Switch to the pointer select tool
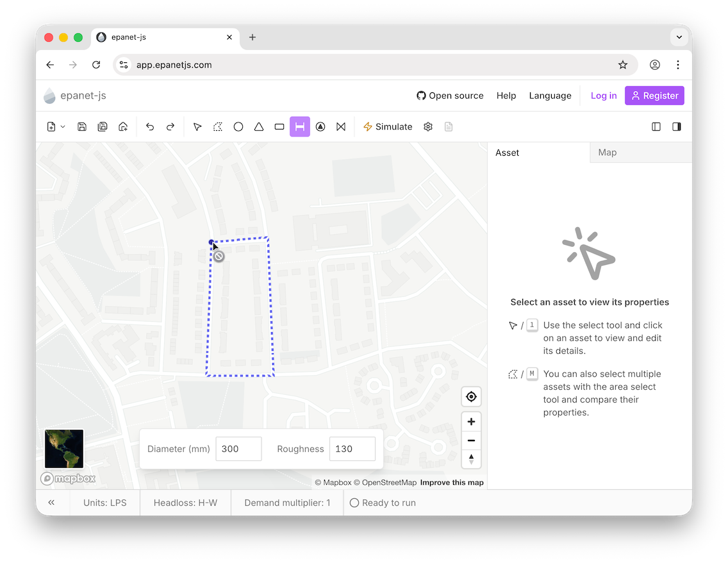The width and height of the screenshot is (728, 563). [x=197, y=126]
